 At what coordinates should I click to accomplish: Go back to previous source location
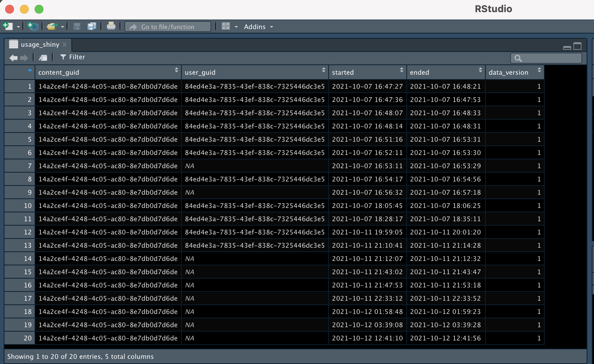tap(13, 58)
